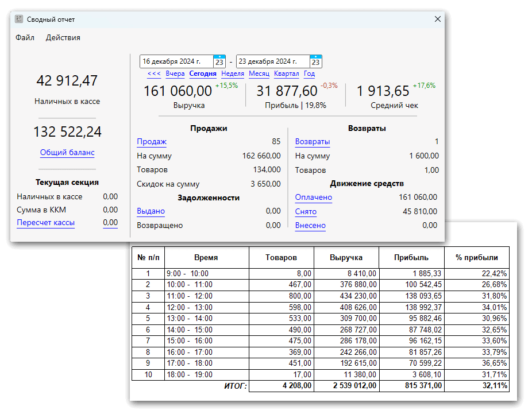Open the start date calendar icon
This screenshot has width=532, height=418.
click(x=219, y=61)
